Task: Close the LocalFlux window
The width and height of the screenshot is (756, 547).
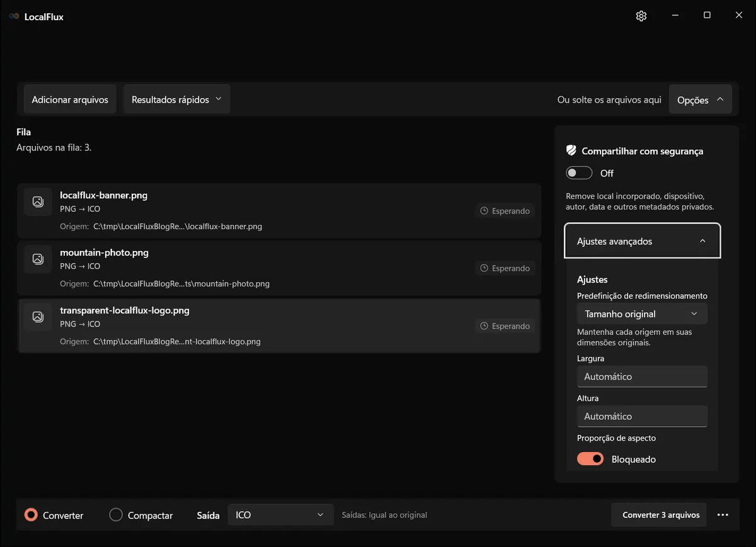Action: [x=739, y=16]
